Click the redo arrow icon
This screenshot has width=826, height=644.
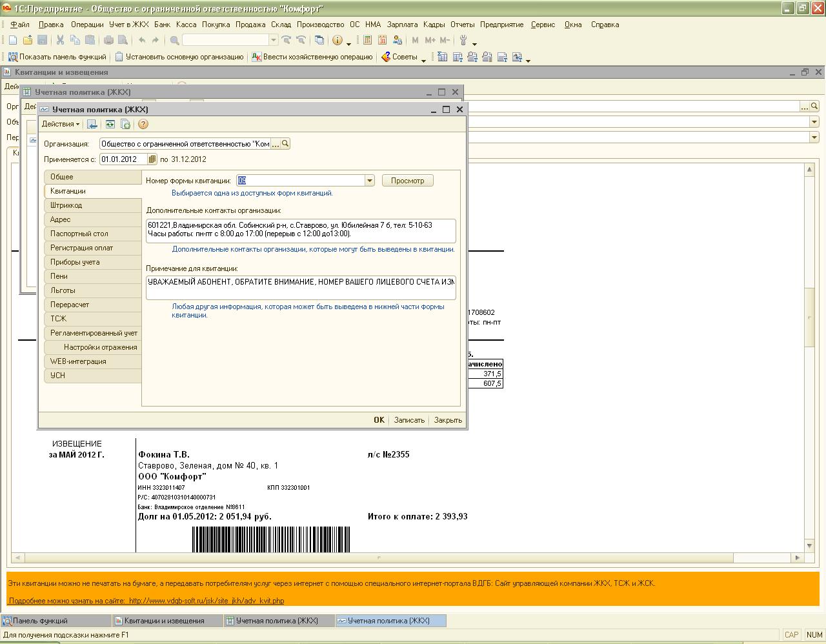pyautogui.click(x=156, y=40)
